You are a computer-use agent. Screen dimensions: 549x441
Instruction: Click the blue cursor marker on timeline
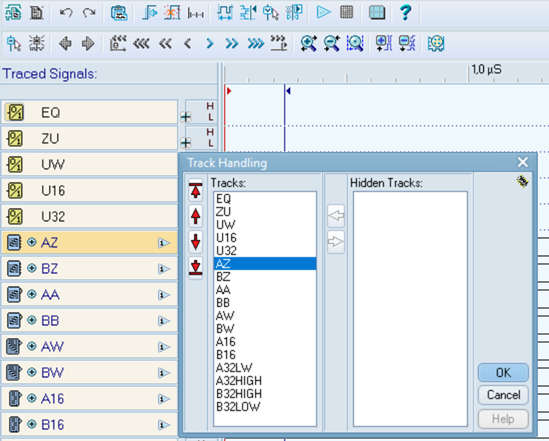[x=288, y=91]
